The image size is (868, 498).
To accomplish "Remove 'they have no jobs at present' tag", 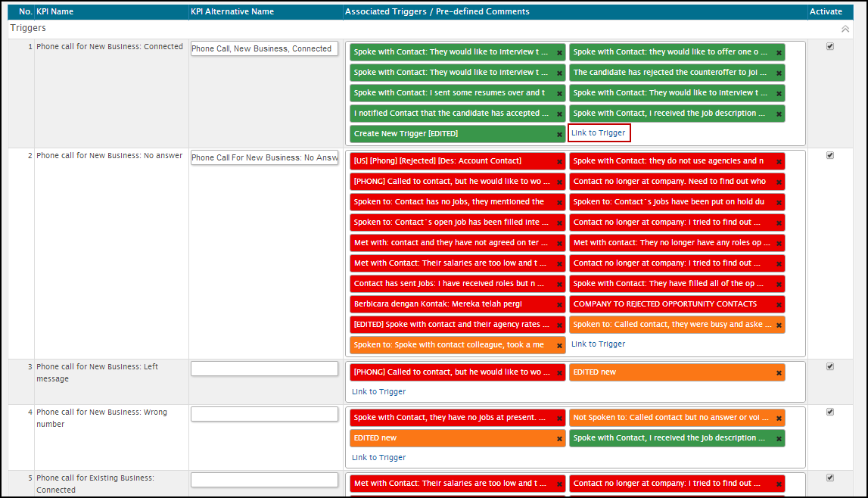I will tap(560, 419).
